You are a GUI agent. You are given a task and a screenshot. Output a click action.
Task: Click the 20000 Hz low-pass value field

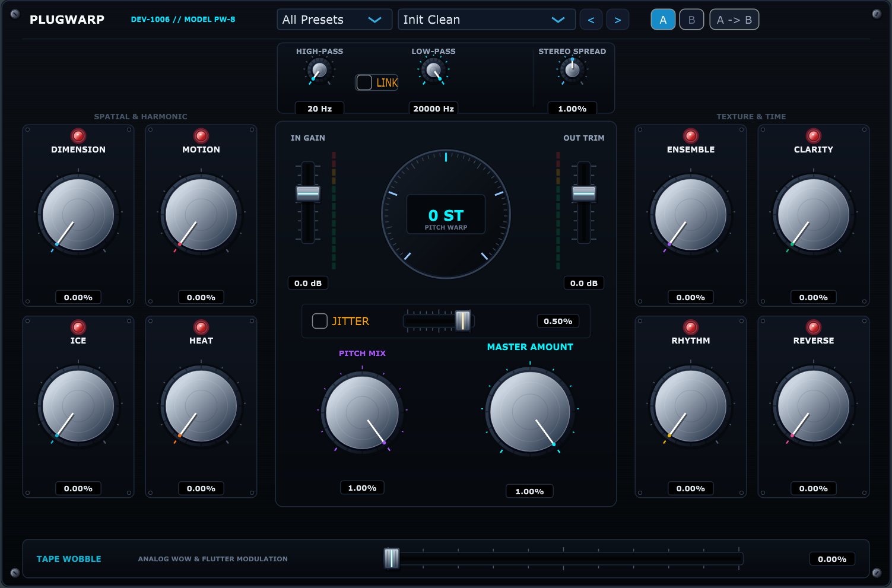point(434,109)
